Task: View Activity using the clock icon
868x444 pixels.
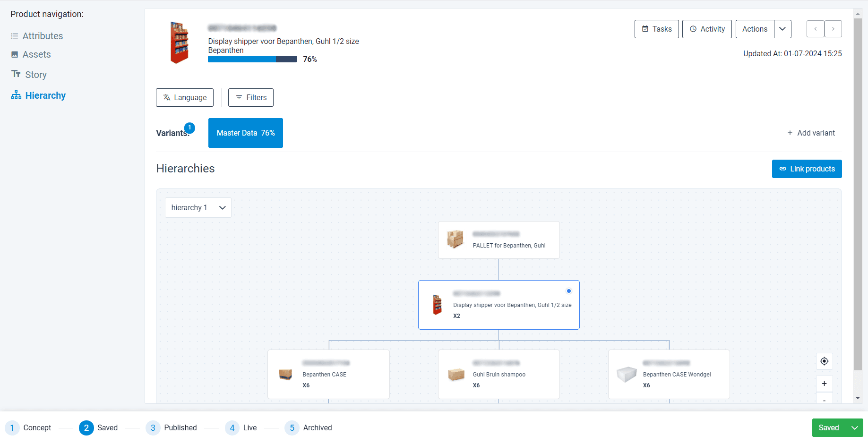Action: [x=694, y=29]
